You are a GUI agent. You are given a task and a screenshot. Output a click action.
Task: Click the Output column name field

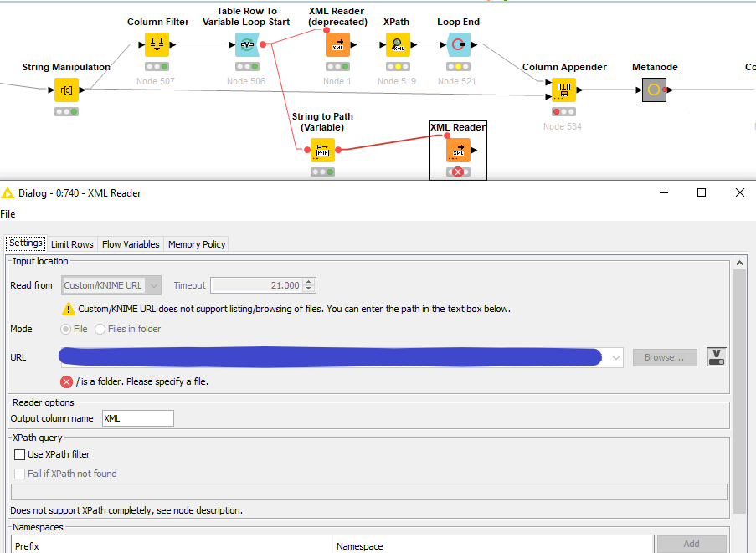point(138,418)
